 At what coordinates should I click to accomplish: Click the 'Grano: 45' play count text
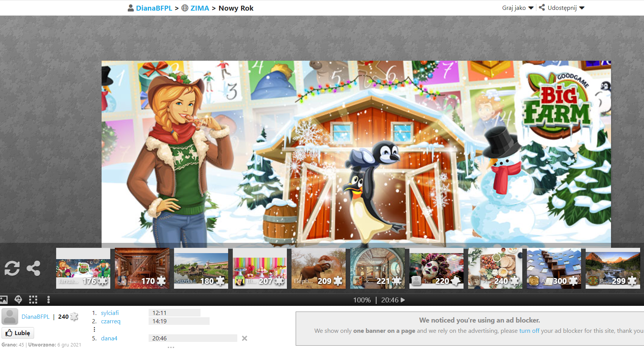click(13, 345)
